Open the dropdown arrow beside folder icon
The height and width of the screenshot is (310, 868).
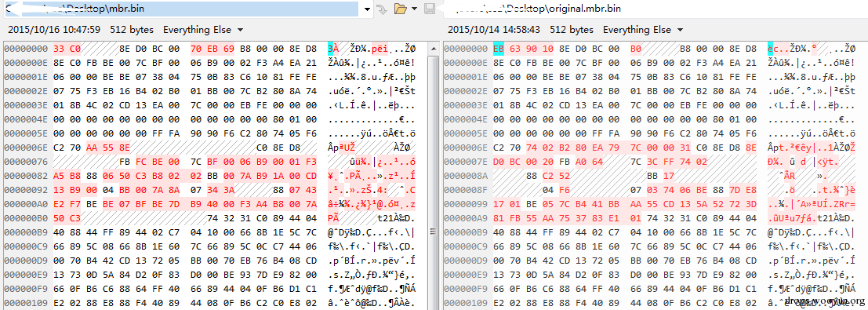pos(414,9)
